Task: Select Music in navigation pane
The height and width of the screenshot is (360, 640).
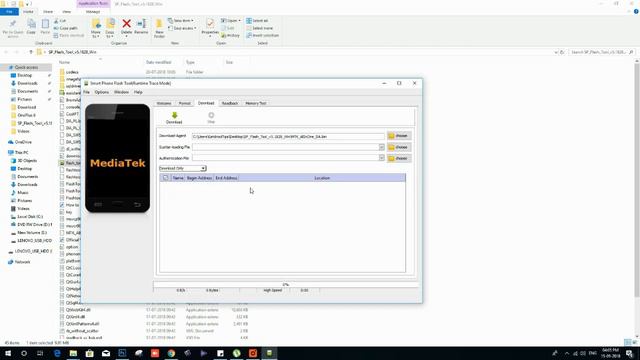Action: (23, 193)
